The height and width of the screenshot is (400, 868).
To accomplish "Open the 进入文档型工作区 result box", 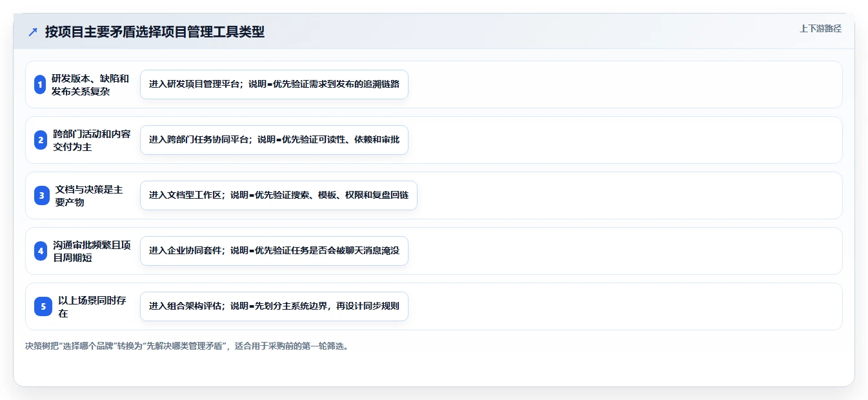I will point(279,195).
